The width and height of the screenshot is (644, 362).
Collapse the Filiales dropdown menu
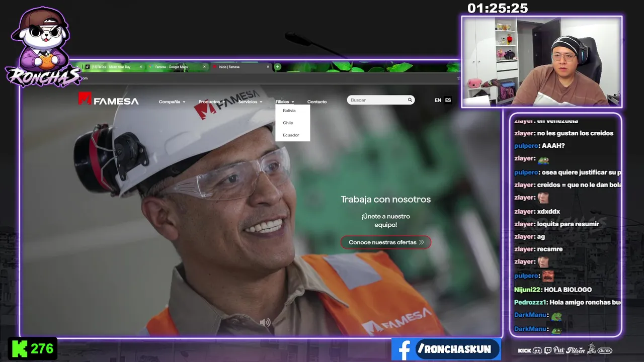[x=285, y=102]
